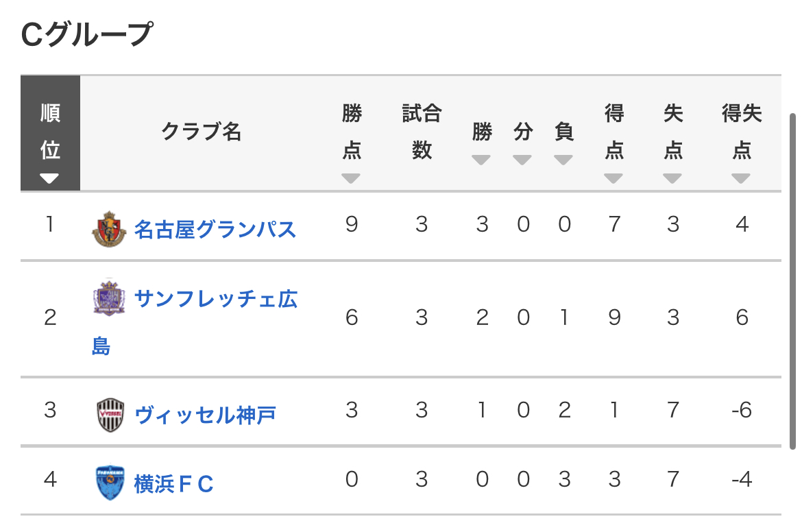Image resolution: width=802 pixels, height=532 pixels.
Task: Open サンフレッチェ広島 team link
Action: coord(195,322)
